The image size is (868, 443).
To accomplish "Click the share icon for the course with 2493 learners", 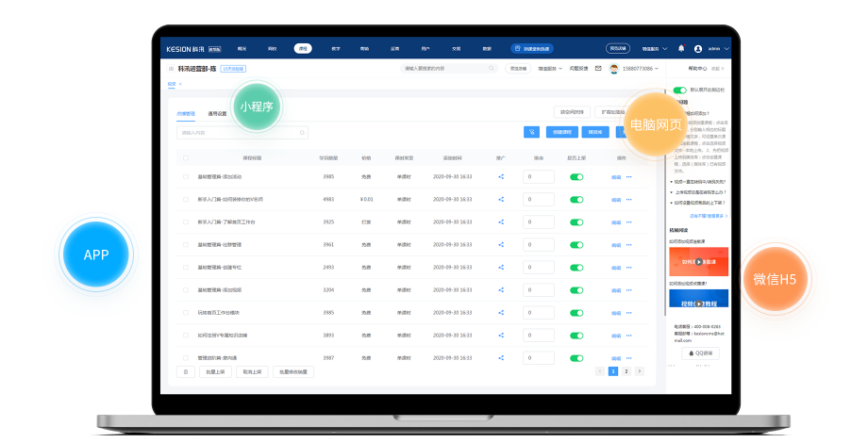I will tap(501, 267).
